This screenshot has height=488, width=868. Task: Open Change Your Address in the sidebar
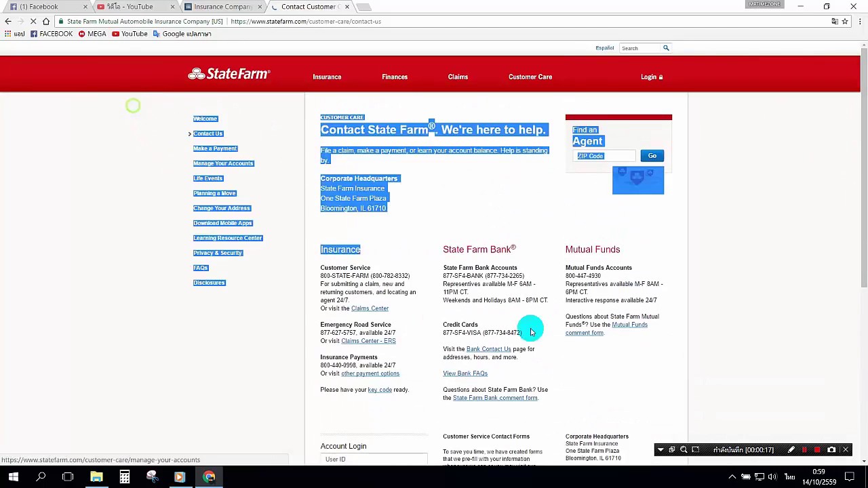[222, 208]
